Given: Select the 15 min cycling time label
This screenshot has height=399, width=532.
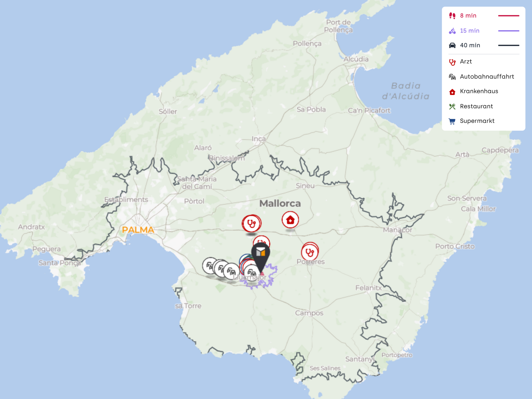Looking at the screenshot, I should coord(469,31).
